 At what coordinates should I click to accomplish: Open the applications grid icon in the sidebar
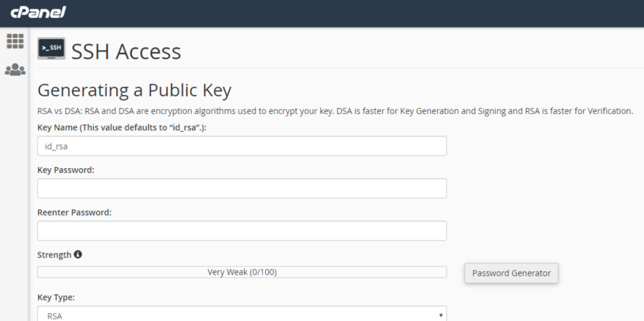tap(14, 41)
